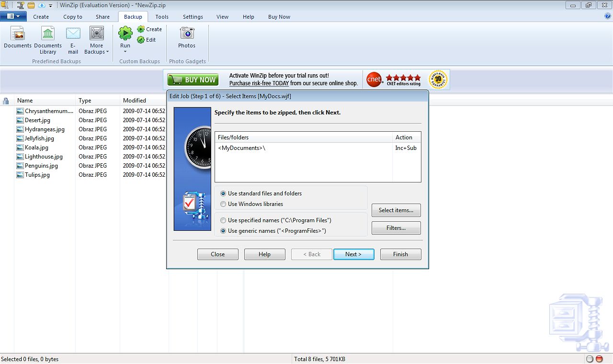The height and width of the screenshot is (364, 613).
Task: Click the Files/folders column header
Action: tap(304, 137)
